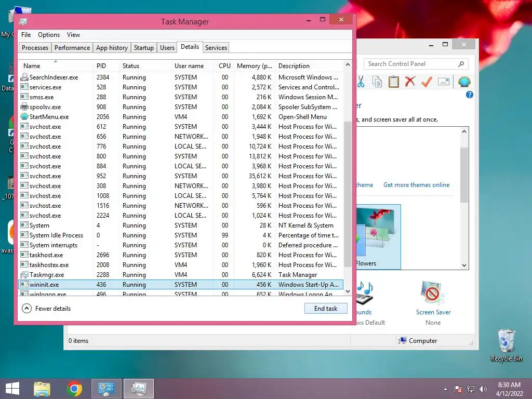Switch to the Services tab
Viewport: 532px width, 399px height.
coord(216,47)
